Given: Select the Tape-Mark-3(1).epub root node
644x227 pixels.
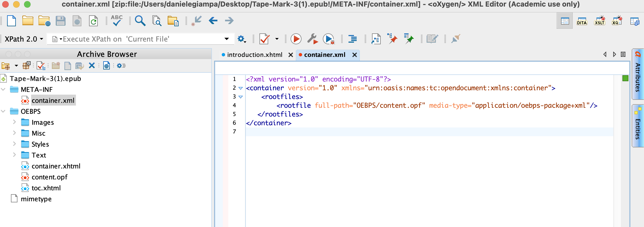Looking at the screenshot, I should (x=45, y=79).
